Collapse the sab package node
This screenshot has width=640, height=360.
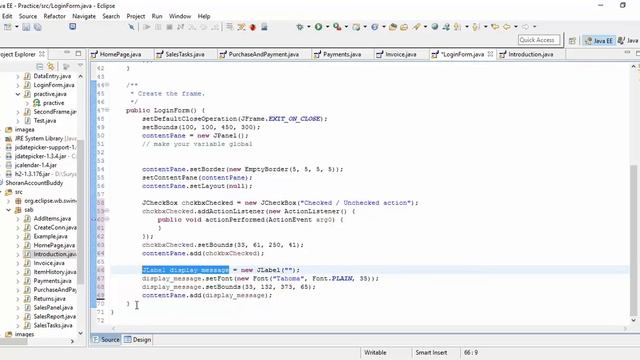click(x=8, y=210)
